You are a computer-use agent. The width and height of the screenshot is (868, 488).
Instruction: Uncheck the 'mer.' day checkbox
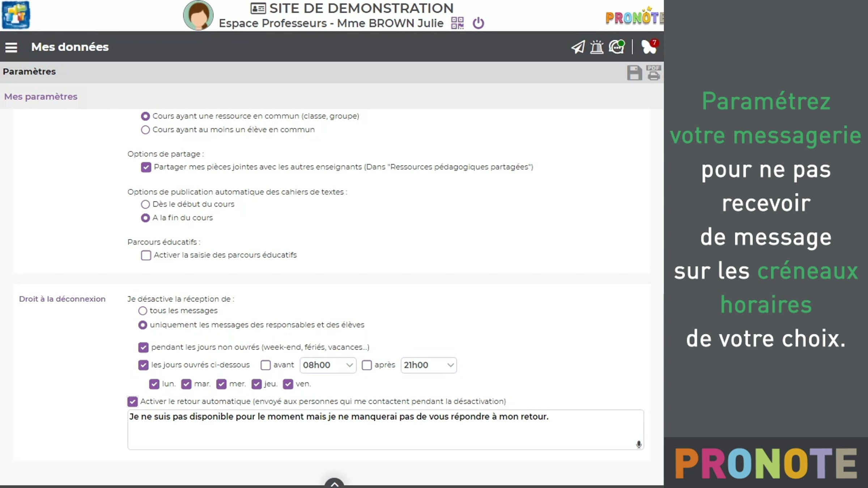coord(221,384)
